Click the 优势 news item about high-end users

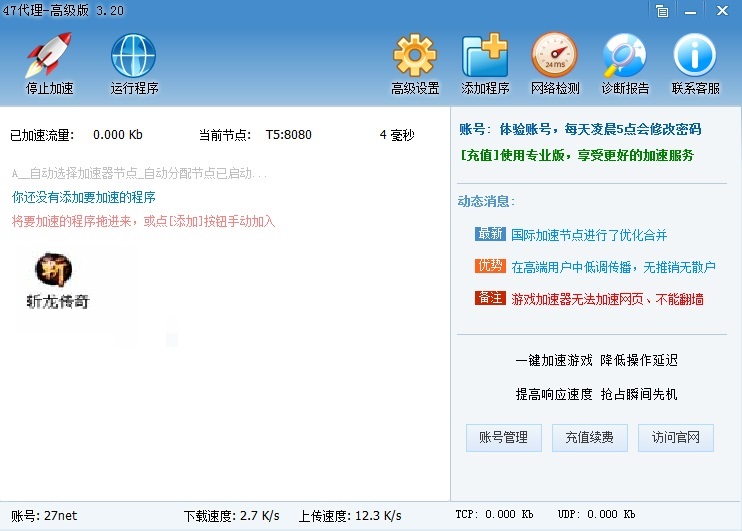pos(612,267)
